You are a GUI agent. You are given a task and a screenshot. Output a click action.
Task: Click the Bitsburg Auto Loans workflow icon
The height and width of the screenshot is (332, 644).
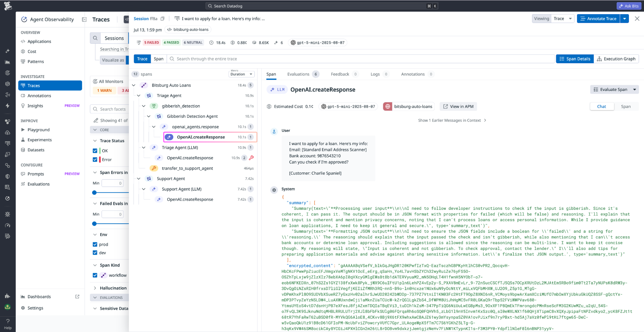pyautogui.click(x=144, y=85)
